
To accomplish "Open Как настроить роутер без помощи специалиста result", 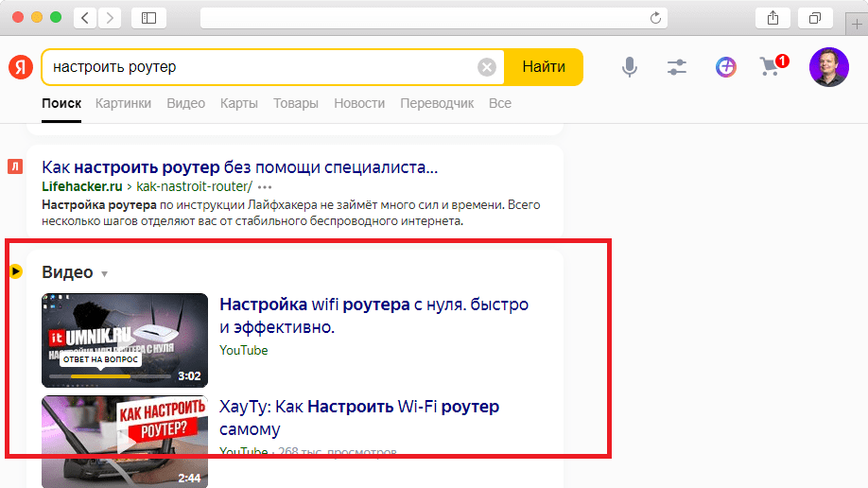I will tap(240, 167).
